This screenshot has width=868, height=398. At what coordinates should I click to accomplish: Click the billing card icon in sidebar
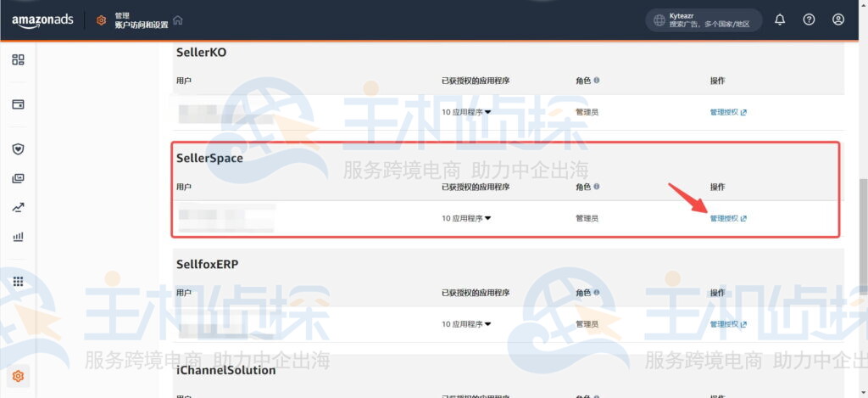(x=18, y=104)
